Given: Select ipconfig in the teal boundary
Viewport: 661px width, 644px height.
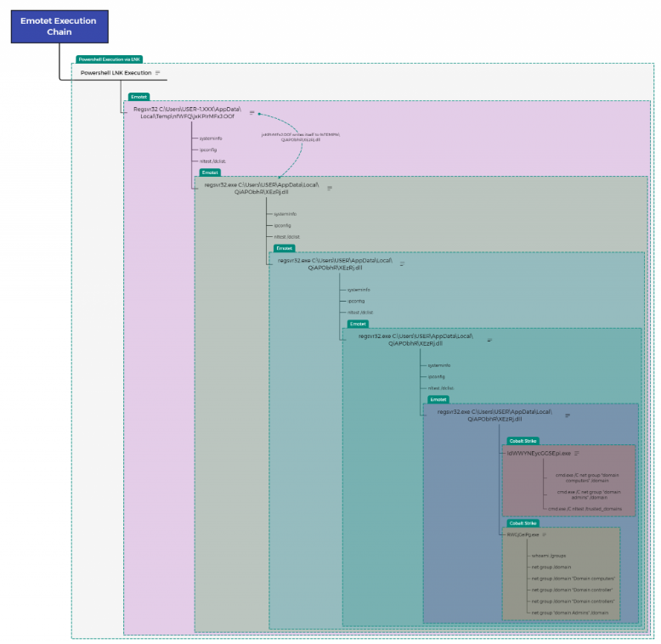Looking at the screenshot, I should tap(437, 376).
